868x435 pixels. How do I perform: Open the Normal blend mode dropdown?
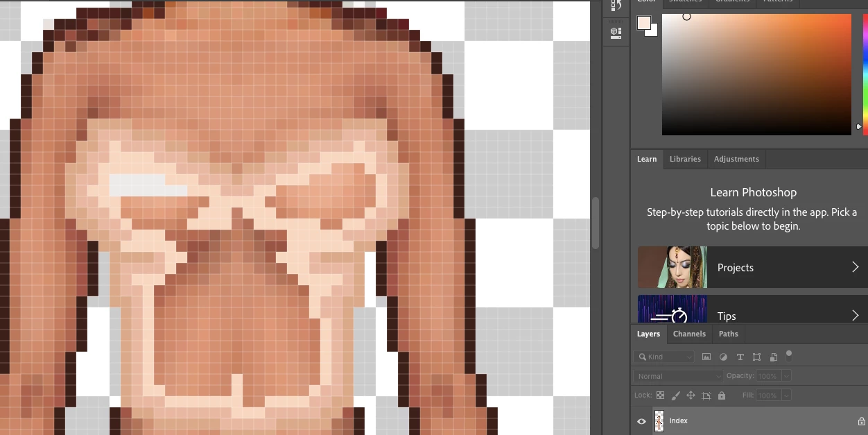coord(678,376)
